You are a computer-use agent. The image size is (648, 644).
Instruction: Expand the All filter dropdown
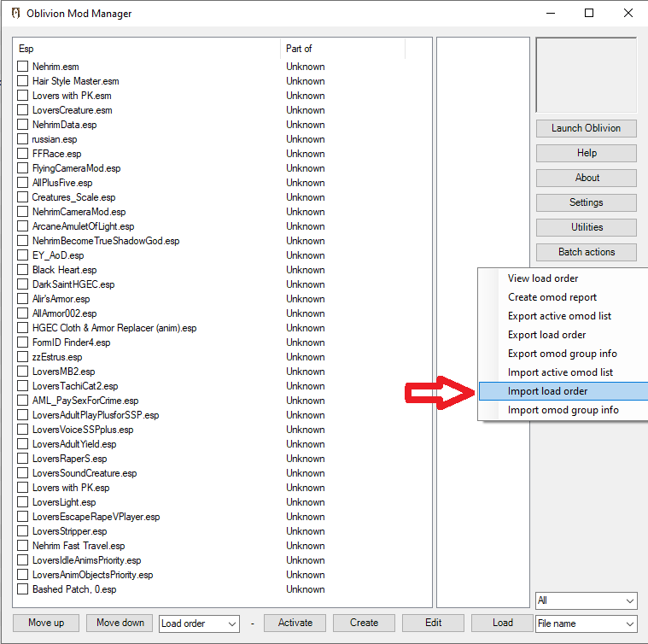(x=586, y=601)
